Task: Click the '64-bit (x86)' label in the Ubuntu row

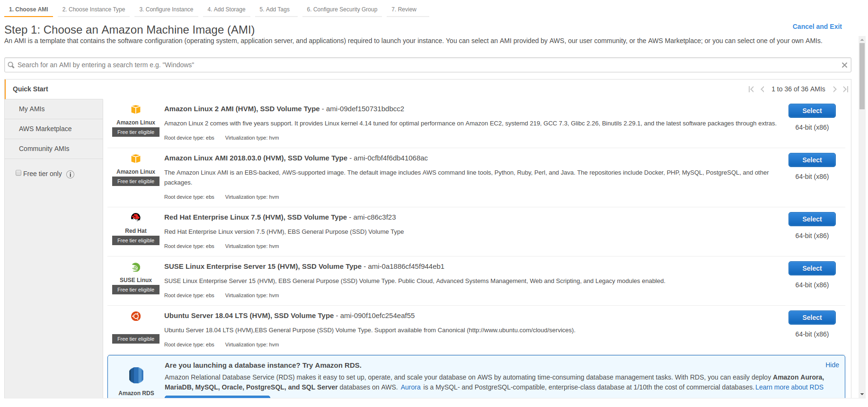Action: coord(812,334)
